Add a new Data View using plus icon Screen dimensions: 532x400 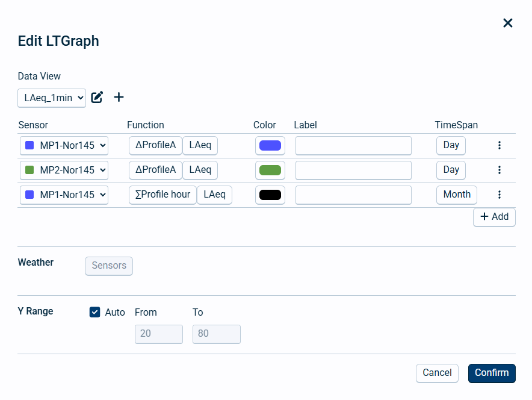click(x=119, y=97)
